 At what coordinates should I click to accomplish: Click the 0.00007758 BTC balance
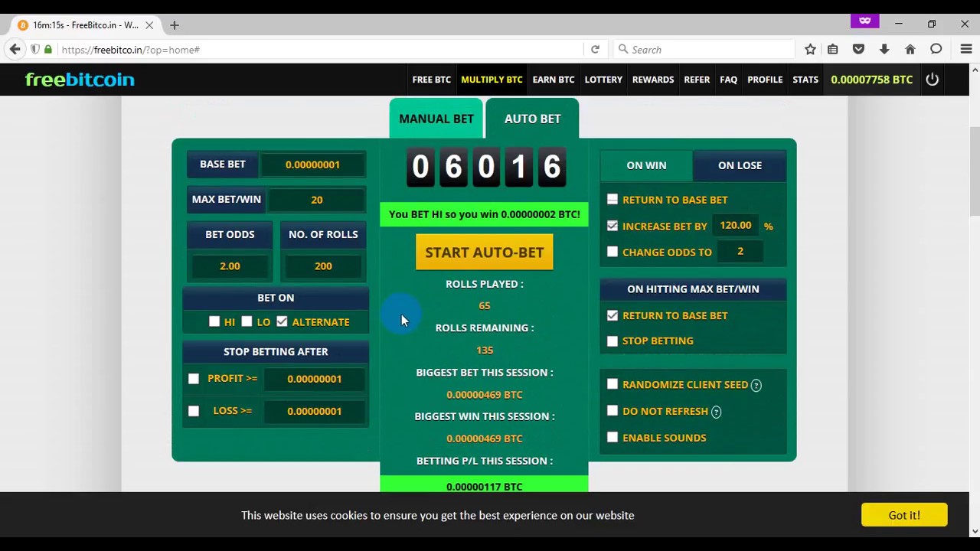[x=871, y=80]
